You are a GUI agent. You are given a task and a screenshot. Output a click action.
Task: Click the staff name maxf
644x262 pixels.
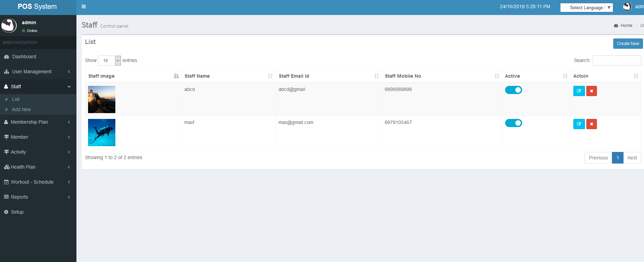click(x=189, y=122)
